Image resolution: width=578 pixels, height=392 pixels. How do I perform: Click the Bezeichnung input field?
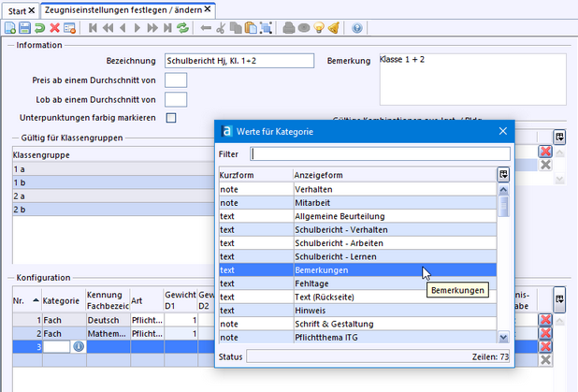coord(239,61)
